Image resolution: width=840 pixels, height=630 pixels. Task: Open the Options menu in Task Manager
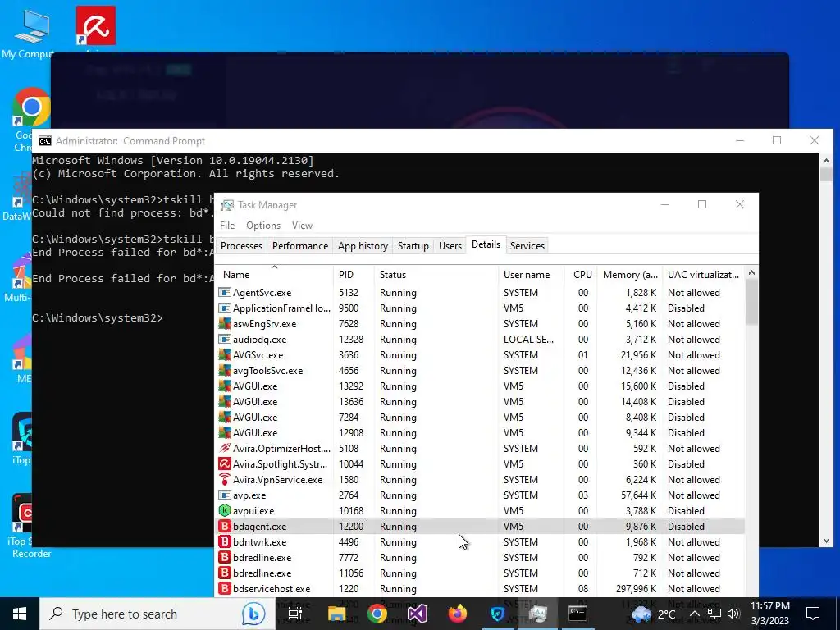point(263,226)
